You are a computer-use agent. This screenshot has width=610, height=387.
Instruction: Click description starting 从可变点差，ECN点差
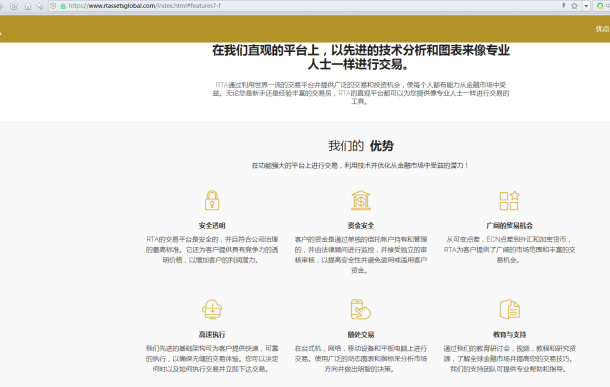coord(509,249)
